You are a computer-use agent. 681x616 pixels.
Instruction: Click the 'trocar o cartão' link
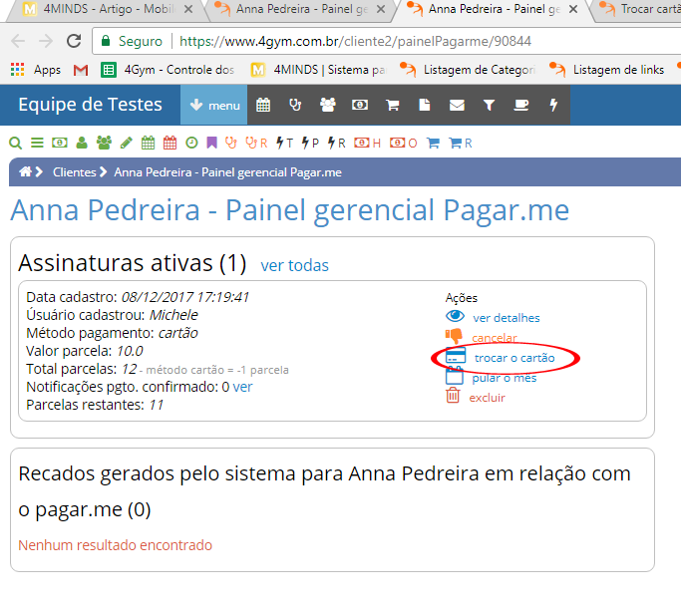point(514,357)
